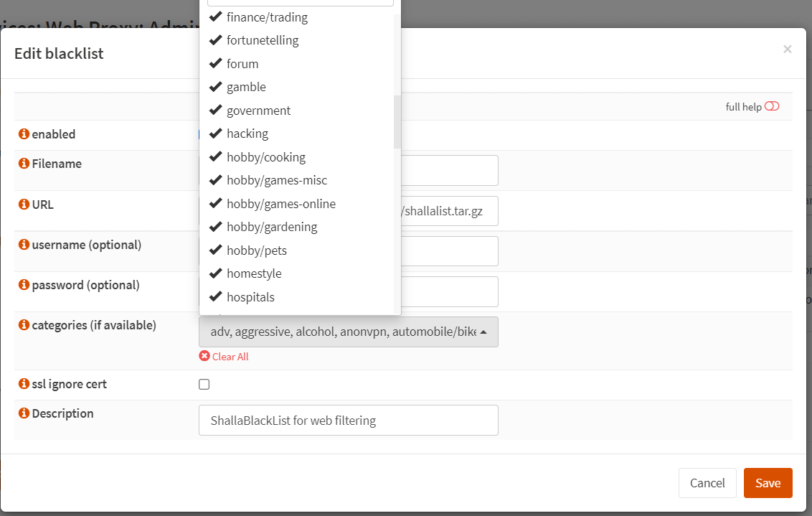Viewport: 812px width, 516px height.
Task: Toggle the full help switch
Action: (x=771, y=107)
